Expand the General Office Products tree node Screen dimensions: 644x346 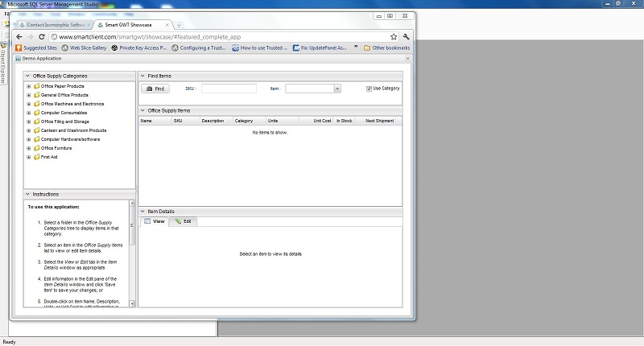[29, 95]
